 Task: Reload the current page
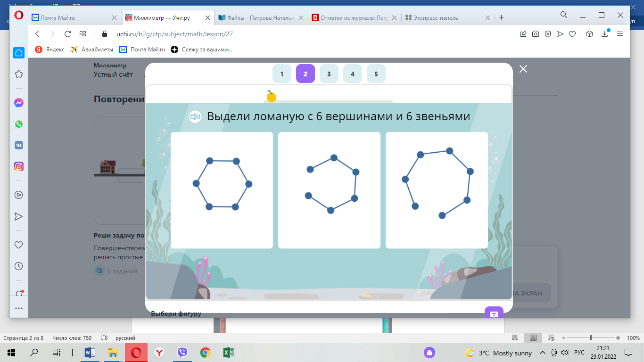(67, 34)
